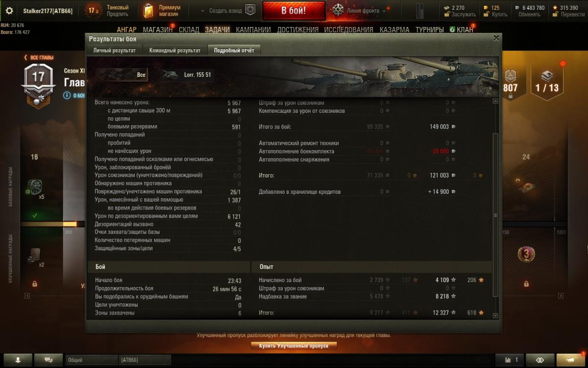Click the report scrollbar down arrow
This screenshot has width=588, height=368.
click(x=495, y=315)
